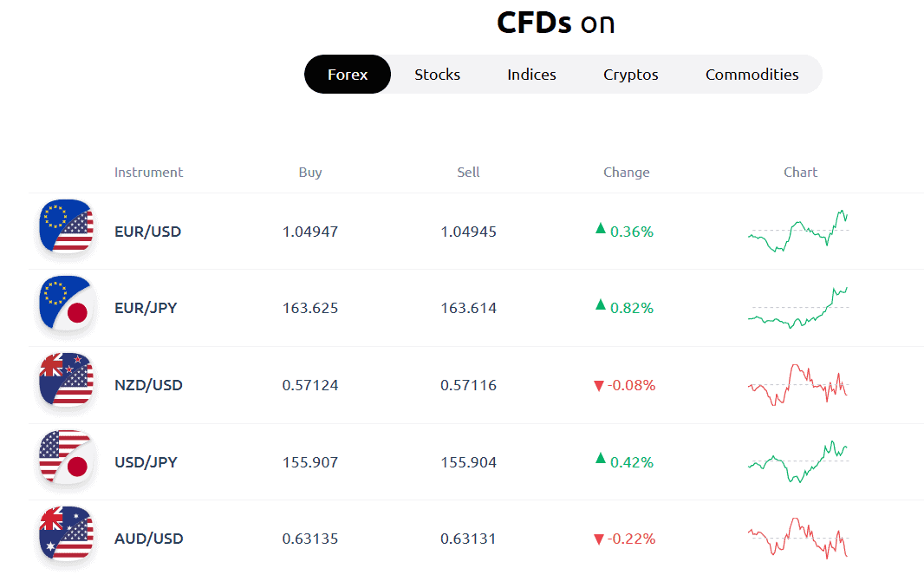The image size is (924, 575).
Task: Switch to the Stocks tab
Action: point(437,75)
